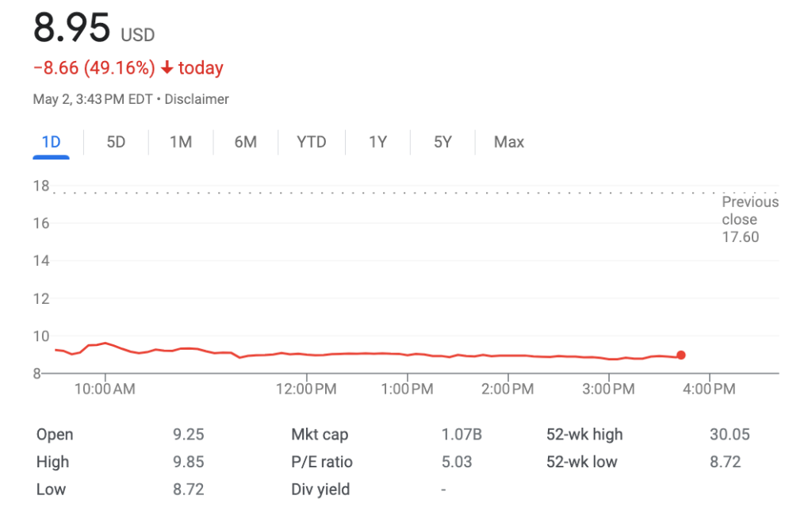812x507 pixels.
Task: Open the Disclaimer link
Action: [197, 99]
